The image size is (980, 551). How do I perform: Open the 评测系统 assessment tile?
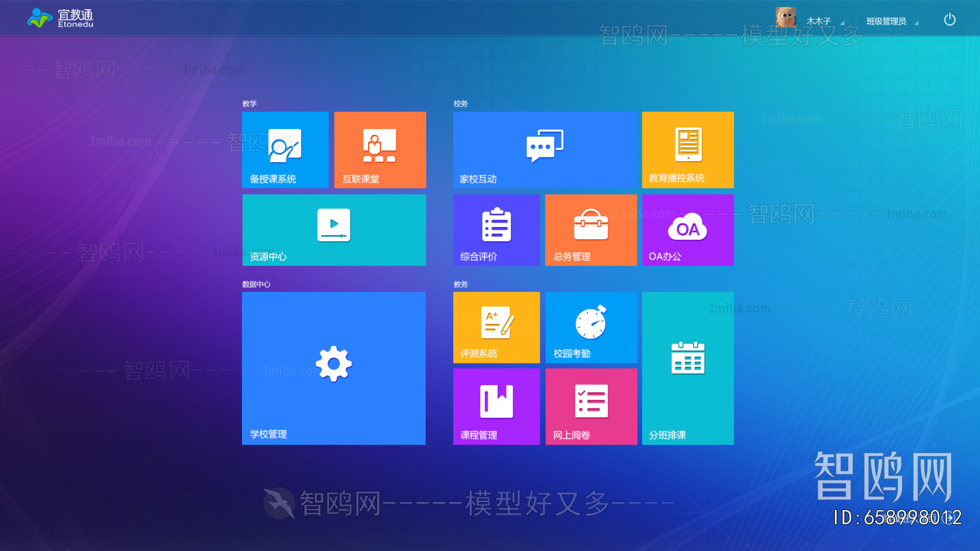pyautogui.click(x=496, y=328)
